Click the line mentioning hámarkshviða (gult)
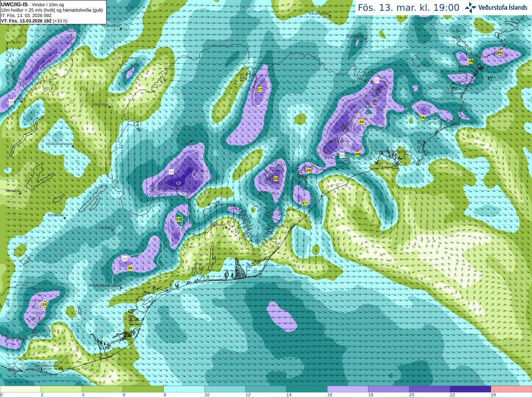Screen dimensions: 532x398 click(x=52, y=10)
